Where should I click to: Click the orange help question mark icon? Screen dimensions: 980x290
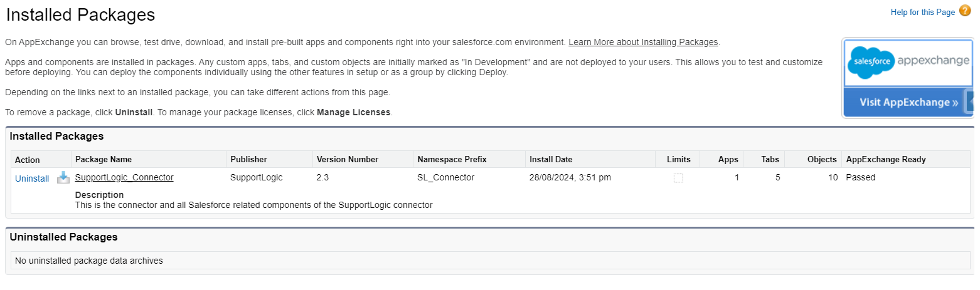click(x=965, y=10)
